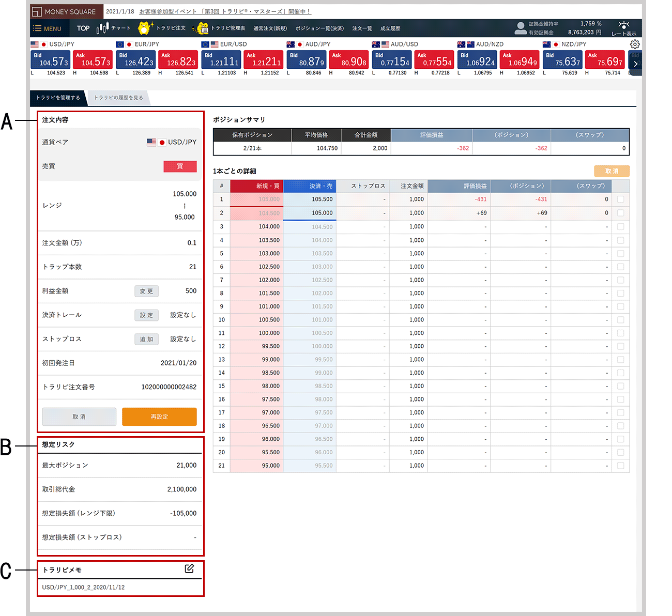
Task: Open rate panel settings gear
Action: click(x=635, y=44)
